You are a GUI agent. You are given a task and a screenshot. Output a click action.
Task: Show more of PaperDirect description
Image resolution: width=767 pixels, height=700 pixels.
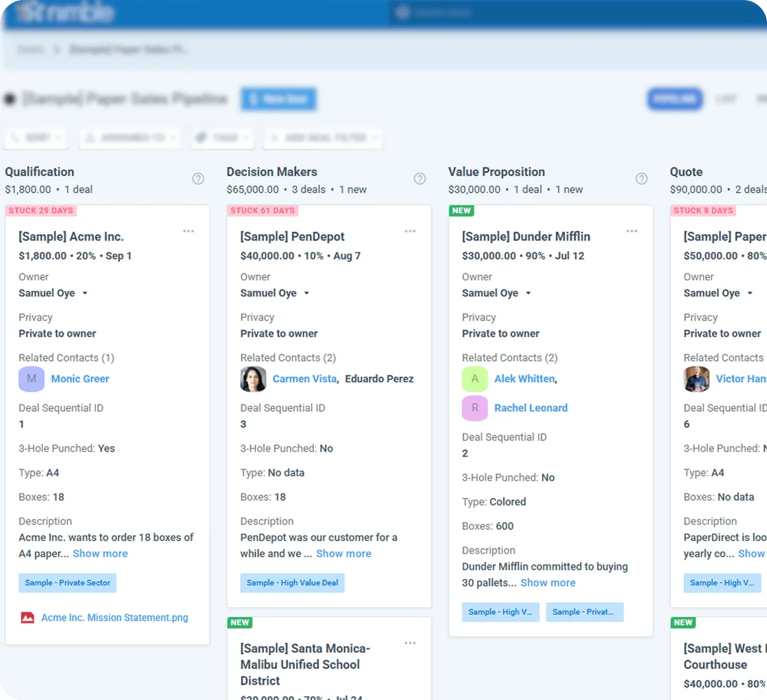point(752,554)
